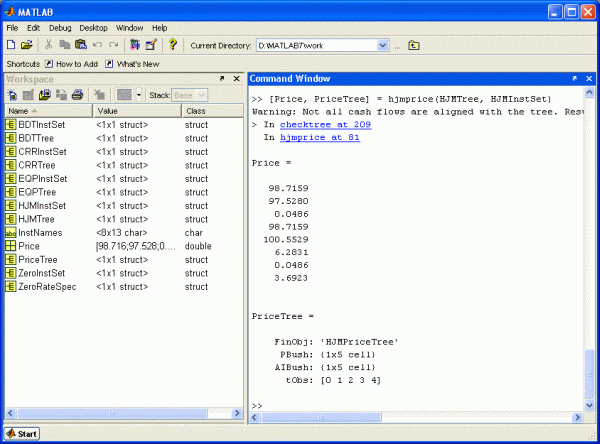
Task: Select Price double variable
Action: (x=124, y=246)
